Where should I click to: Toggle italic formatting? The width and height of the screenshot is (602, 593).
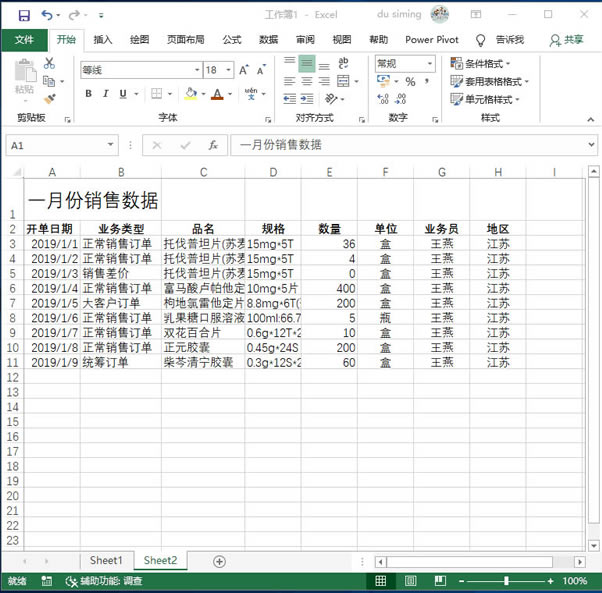click(106, 93)
